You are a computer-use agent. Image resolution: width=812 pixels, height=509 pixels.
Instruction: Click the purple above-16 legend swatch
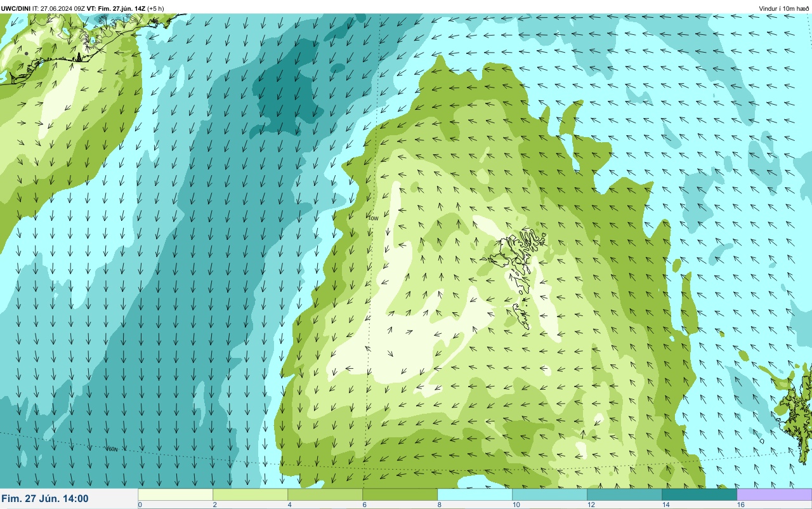pyautogui.click(x=774, y=494)
